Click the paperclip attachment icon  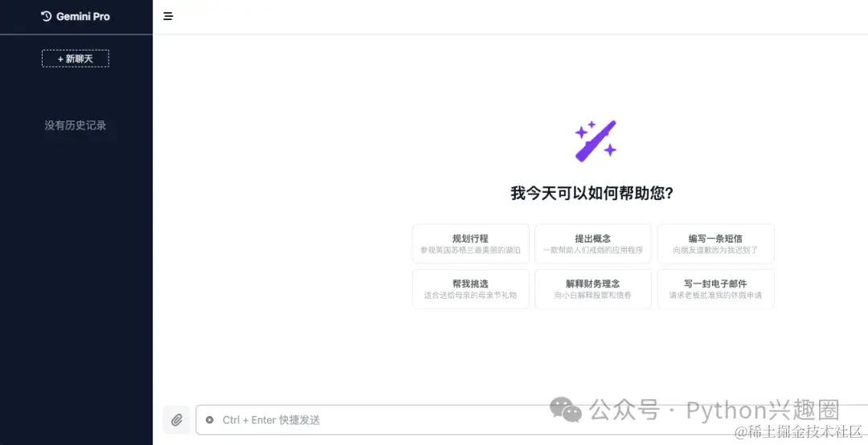[177, 420]
